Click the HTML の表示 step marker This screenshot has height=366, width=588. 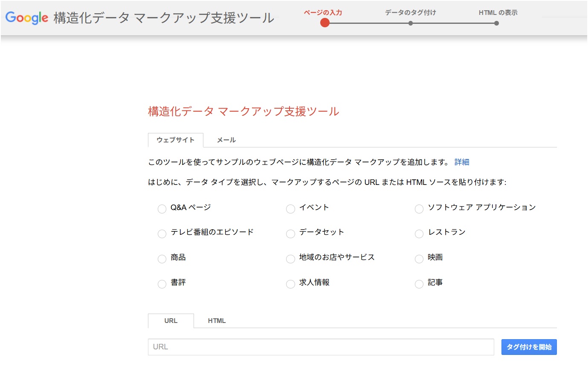(x=497, y=23)
